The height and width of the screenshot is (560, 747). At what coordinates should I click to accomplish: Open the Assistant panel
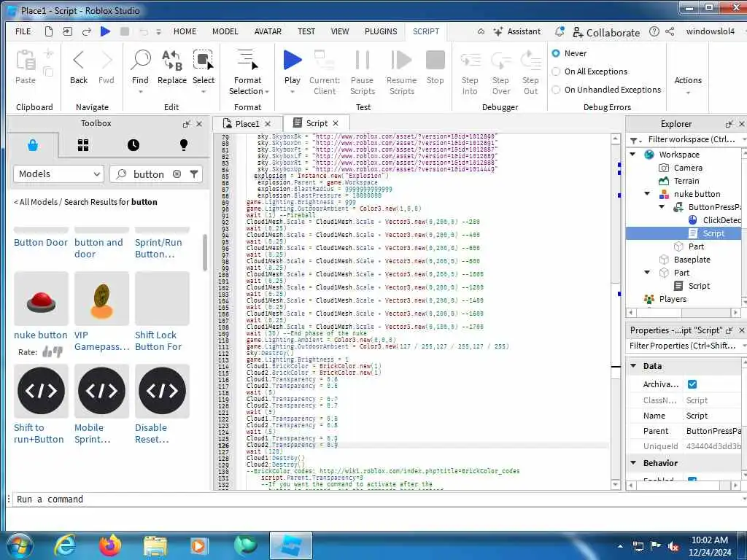click(x=517, y=31)
